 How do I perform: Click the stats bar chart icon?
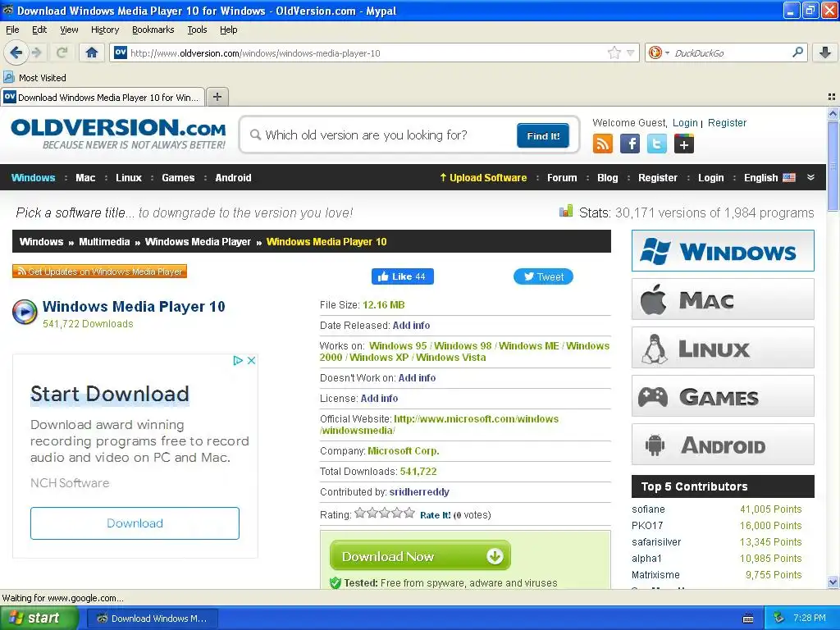click(566, 211)
